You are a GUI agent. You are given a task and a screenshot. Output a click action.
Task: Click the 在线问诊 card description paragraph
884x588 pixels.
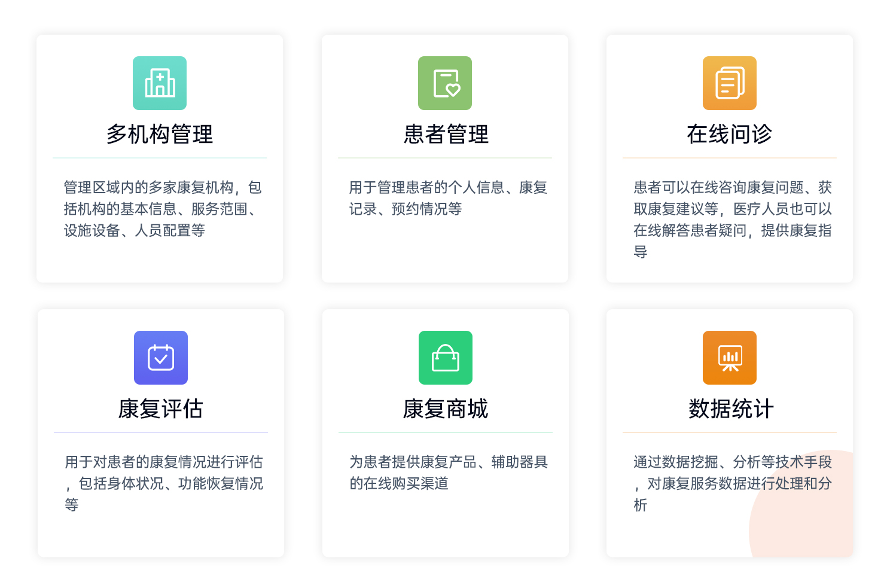(x=733, y=220)
